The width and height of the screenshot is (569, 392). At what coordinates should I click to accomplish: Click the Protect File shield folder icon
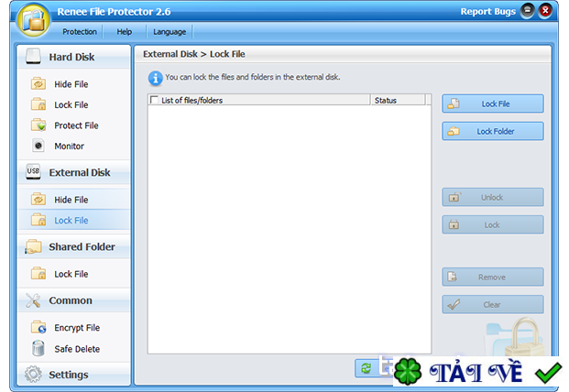(x=38, y=125)
